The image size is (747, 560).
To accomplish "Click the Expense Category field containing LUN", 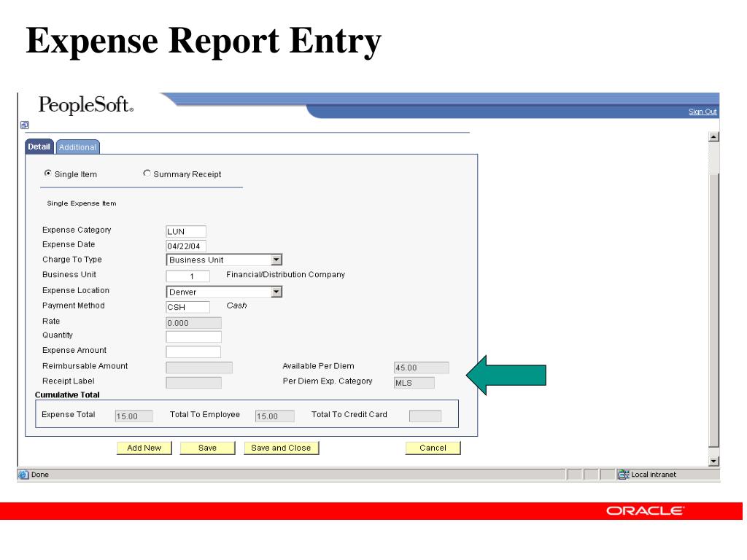I will click(186, 231).
